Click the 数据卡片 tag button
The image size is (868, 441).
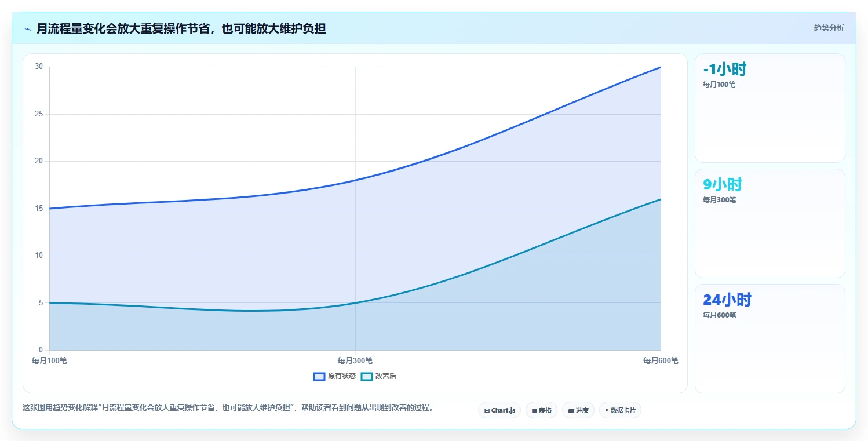[x=620, y=410]
